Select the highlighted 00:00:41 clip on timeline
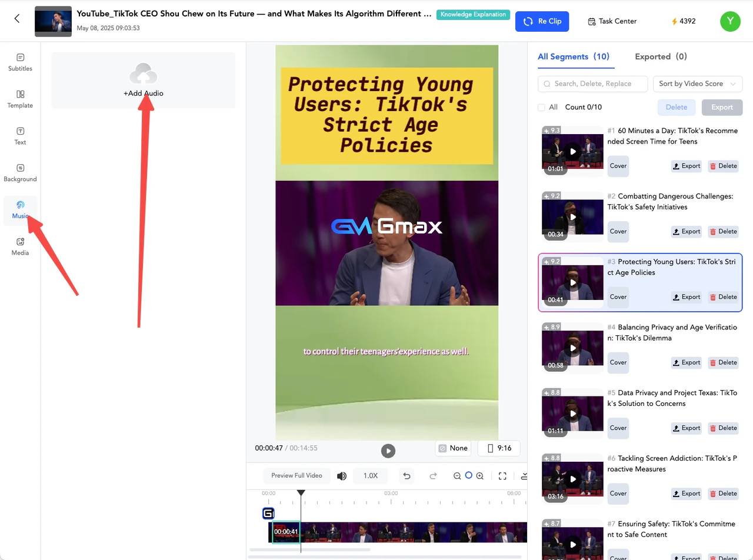Viewport: 753px width, 560px height. click(x=286, y=532)
